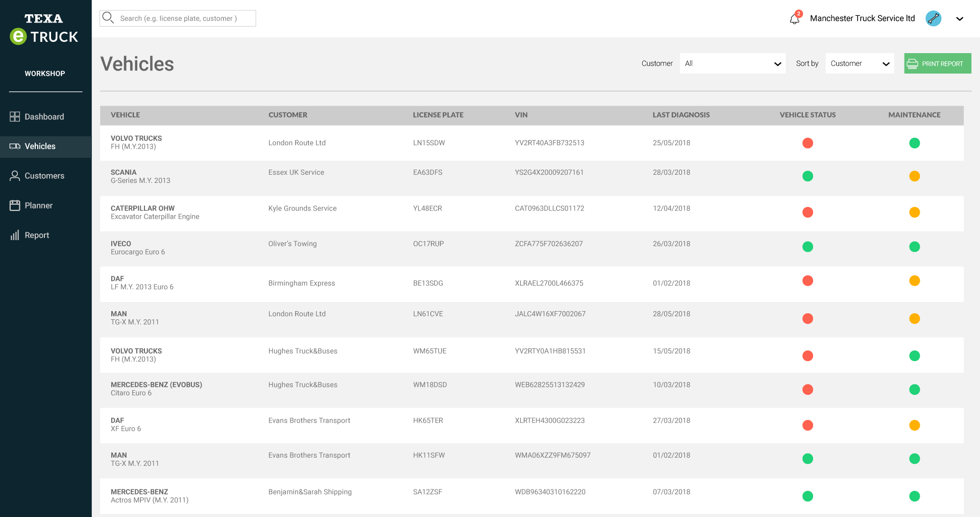Sort by LAST DIAGNOSIS column header
Image resolution: width=980 pixels, height=517 pixels.
point(681,115)
